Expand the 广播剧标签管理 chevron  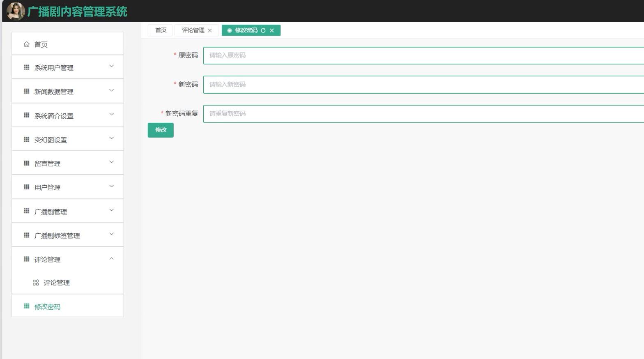pyautogui.click(x=111, y=234)
